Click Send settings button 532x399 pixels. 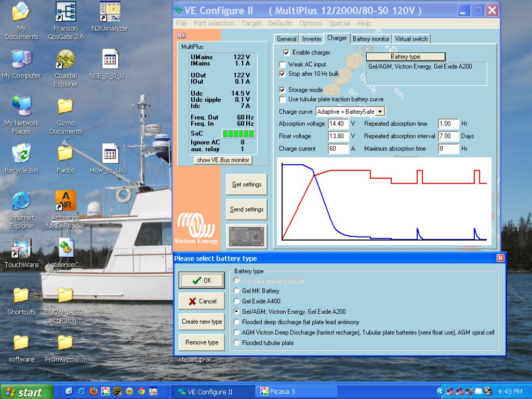click(246, 209)
